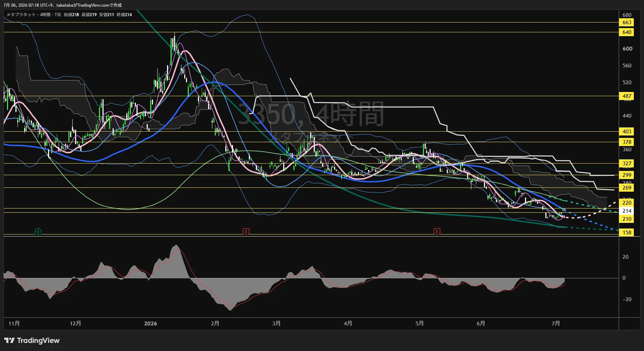
Task: Click the 403 price level tag
Action: [x=627, y=132]
